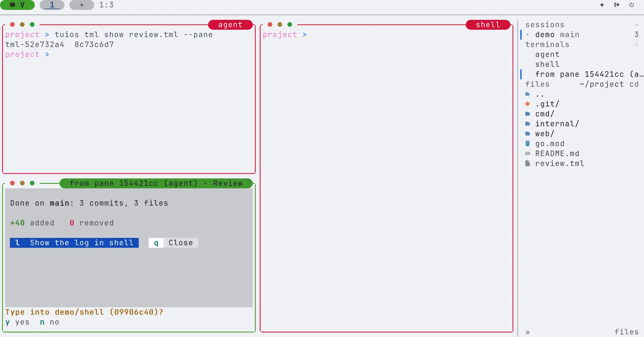Click the green V layout mode pill
644x337 pixels.
17,5
